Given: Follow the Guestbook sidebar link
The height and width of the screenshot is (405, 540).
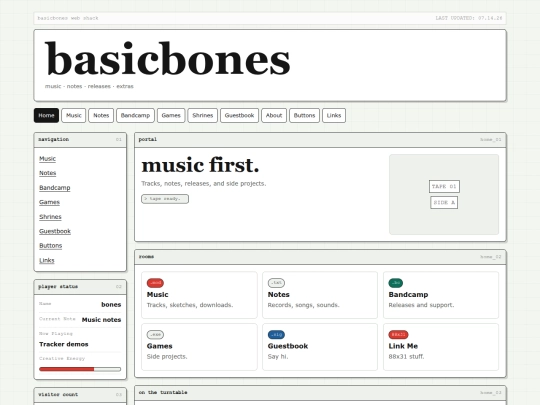Looking at the screenshot, I should (55, 231).
